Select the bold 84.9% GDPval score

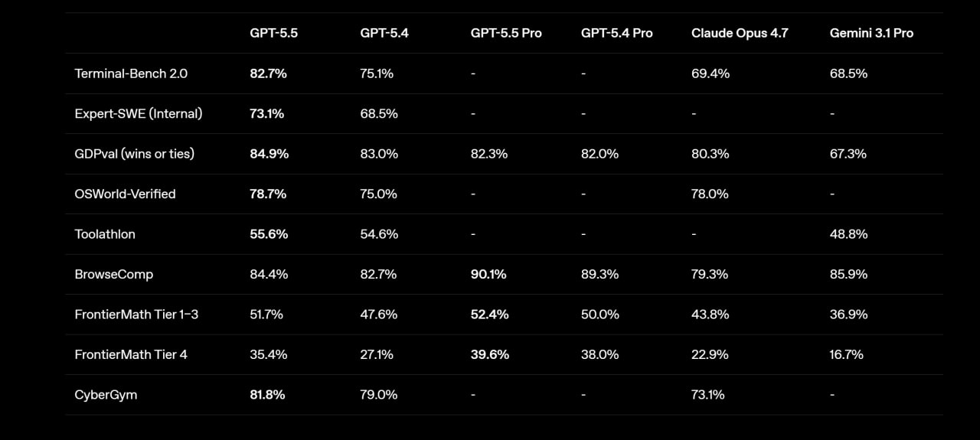tap(269, 154)
